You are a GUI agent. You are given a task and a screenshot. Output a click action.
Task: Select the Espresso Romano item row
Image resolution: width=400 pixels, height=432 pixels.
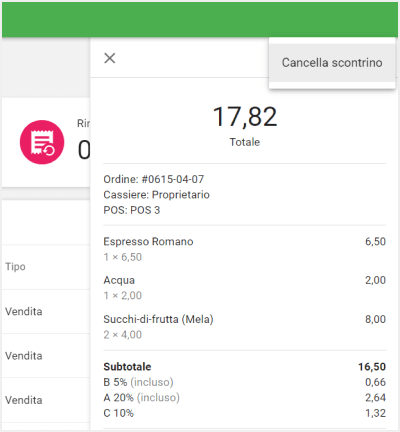pos(244,249)
